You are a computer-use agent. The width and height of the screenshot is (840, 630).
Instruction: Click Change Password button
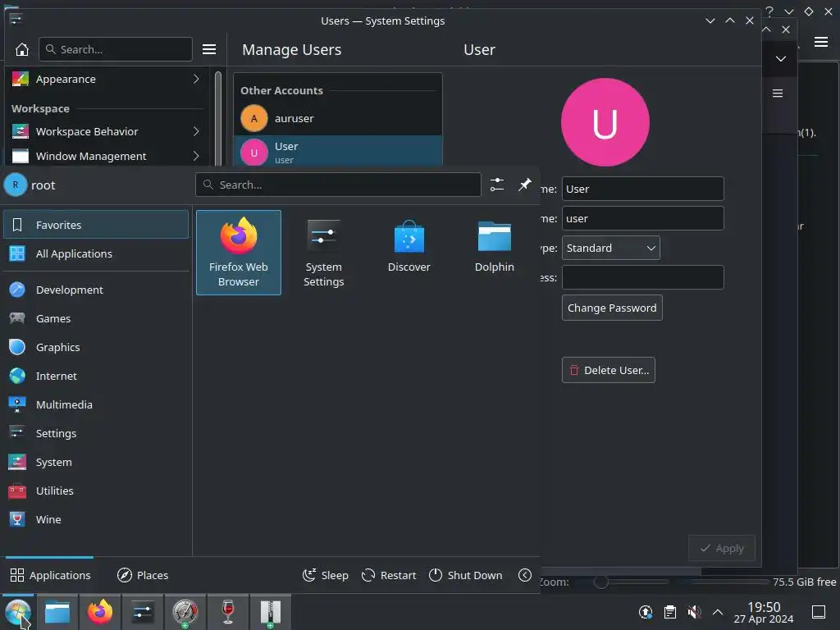click(612, 308)
